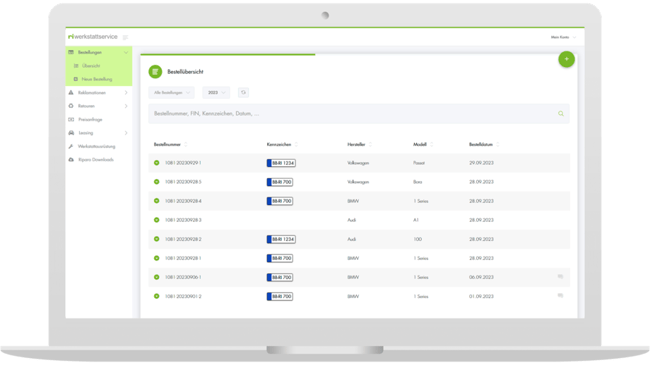Click the Retouren sidebar icon

(71, 106)
